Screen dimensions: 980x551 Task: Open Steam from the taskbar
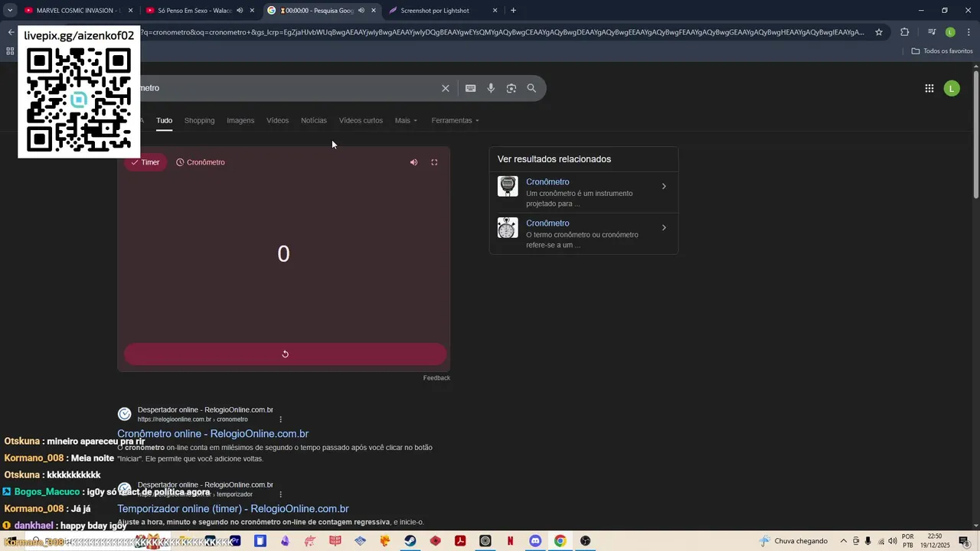[410, 541]
